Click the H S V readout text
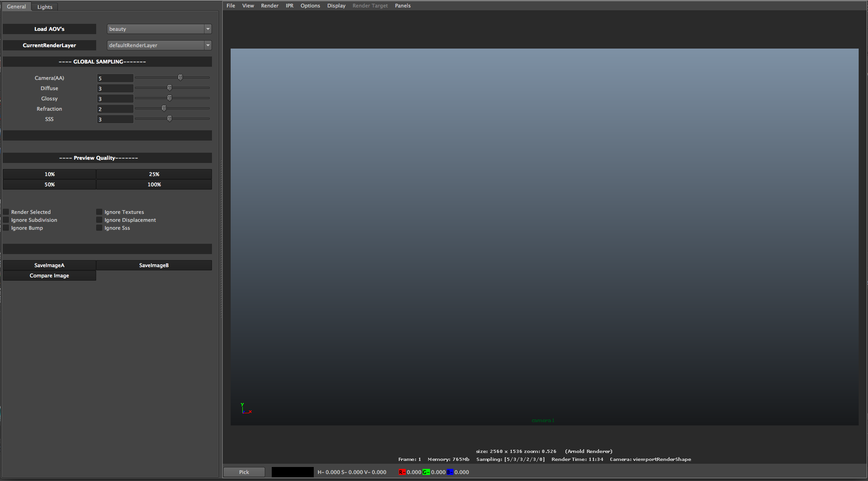Screen dimensions: 868x481 (352, 472)
